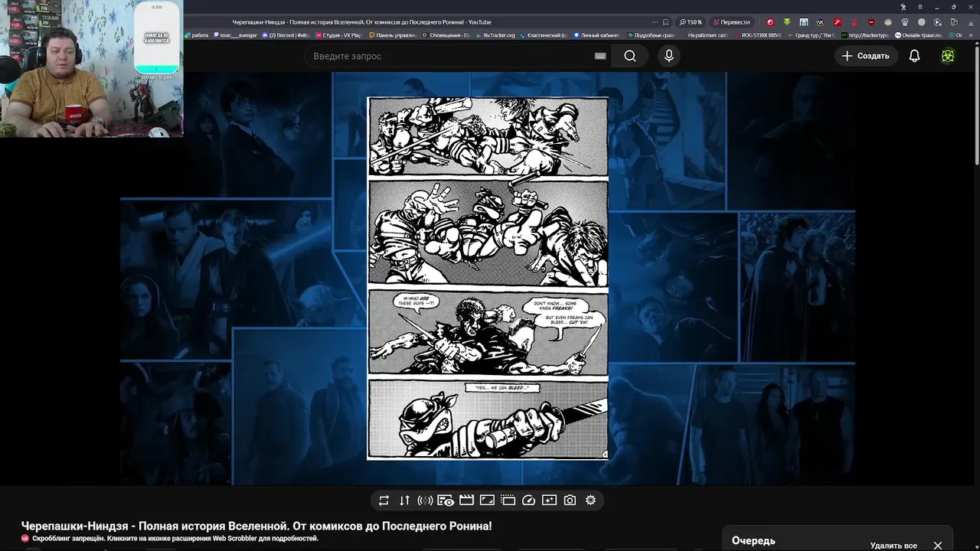Toggle cinema mode clapperboard icon
The height and width of the screenshot is (551, 980).
coord(466,500)
